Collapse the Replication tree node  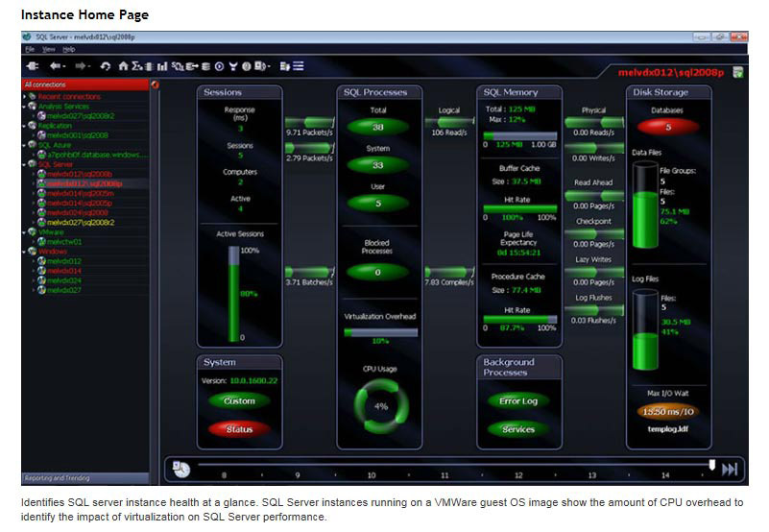pos(25,126)
